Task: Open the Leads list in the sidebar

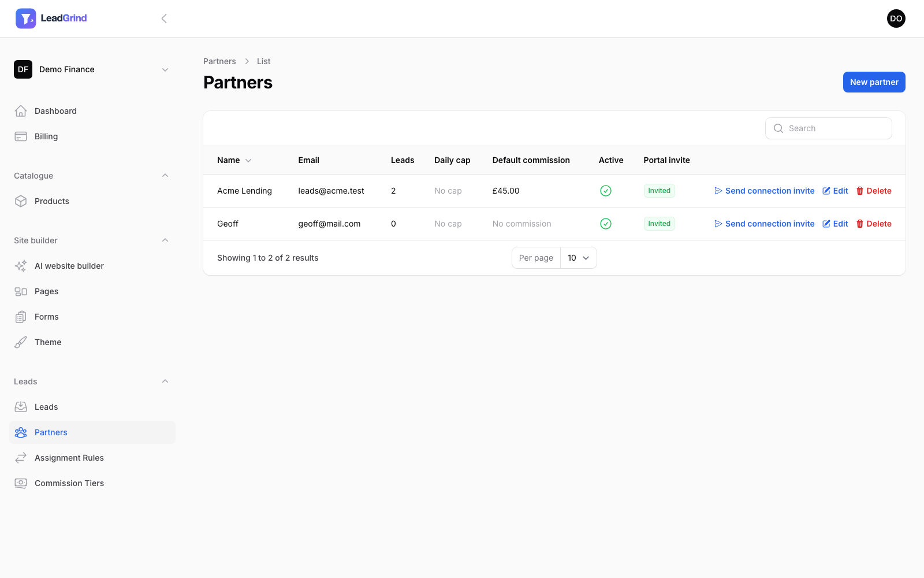Action: 92,407
